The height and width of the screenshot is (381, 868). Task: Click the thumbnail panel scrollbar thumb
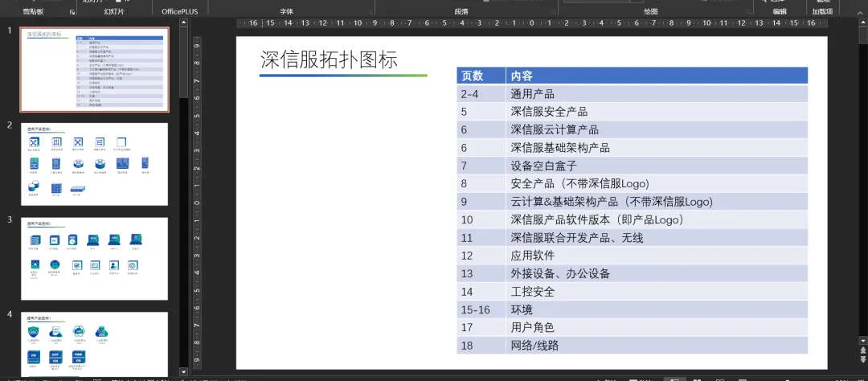coord(184,61)
